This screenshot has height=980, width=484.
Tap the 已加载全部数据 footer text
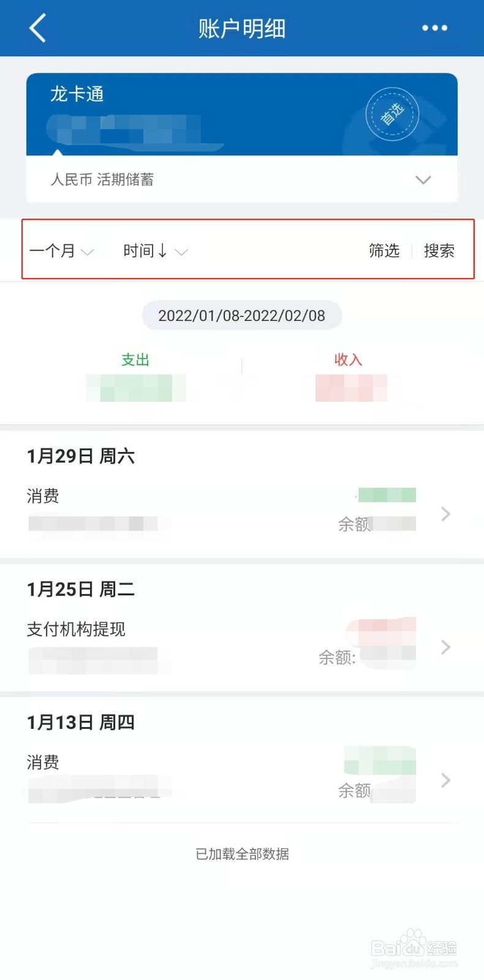coord(242,854)
